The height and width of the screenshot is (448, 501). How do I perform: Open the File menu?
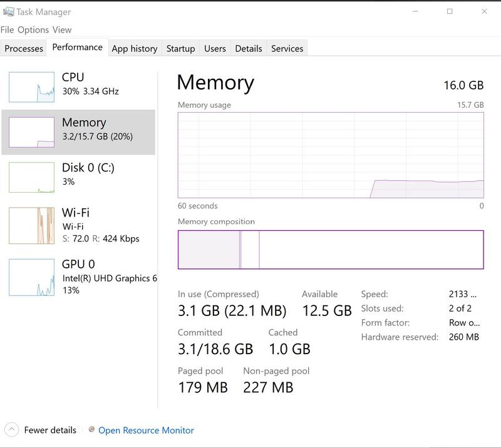point(8,29)
